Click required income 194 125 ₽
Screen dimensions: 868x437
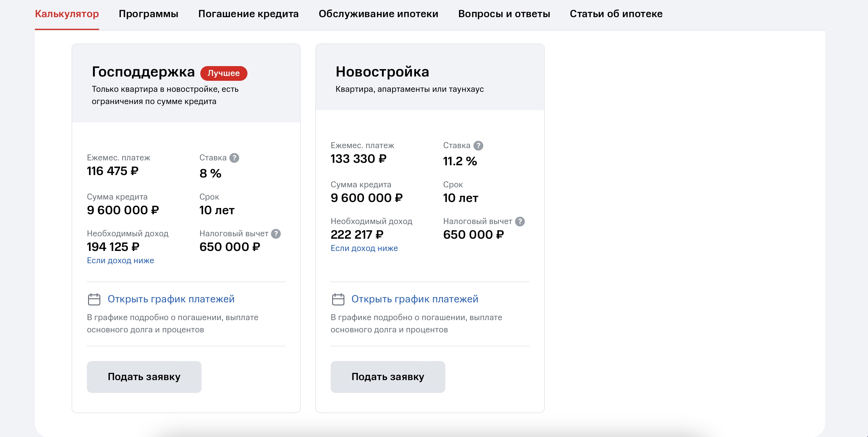point(113,247)
